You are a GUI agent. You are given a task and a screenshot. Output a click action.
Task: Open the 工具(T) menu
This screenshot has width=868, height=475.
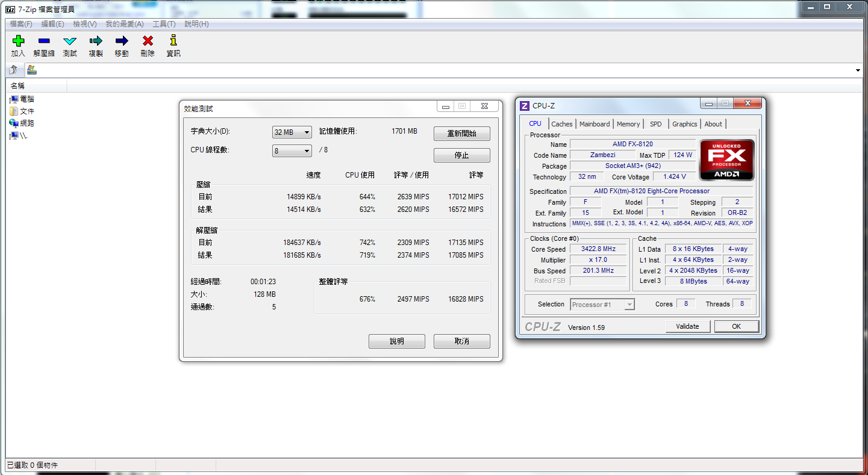(164, 24)
